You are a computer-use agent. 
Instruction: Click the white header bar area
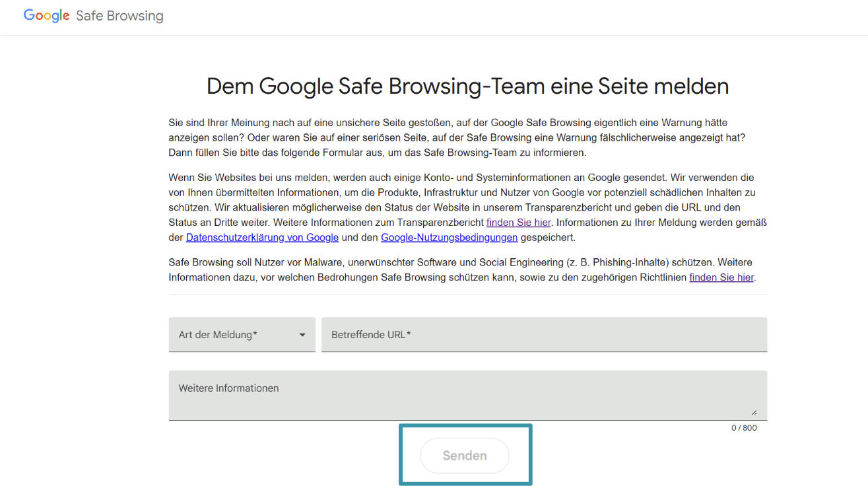pos(462,15)
